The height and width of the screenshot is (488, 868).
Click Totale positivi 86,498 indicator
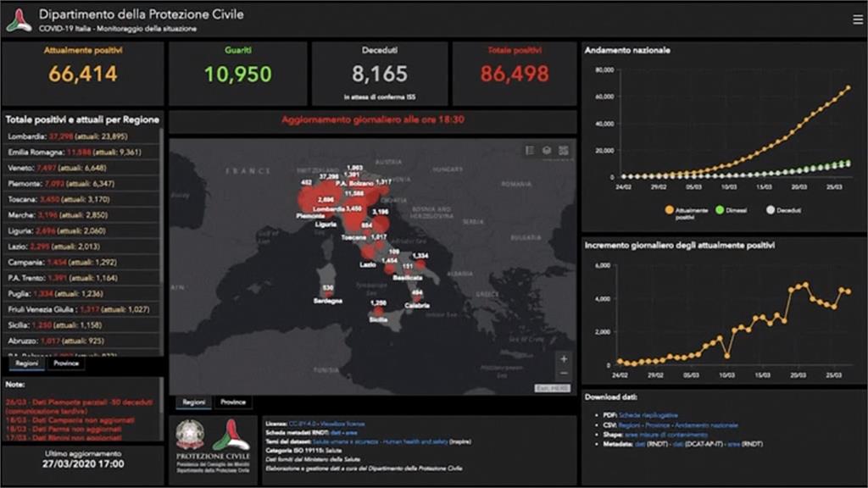point(515,74)
